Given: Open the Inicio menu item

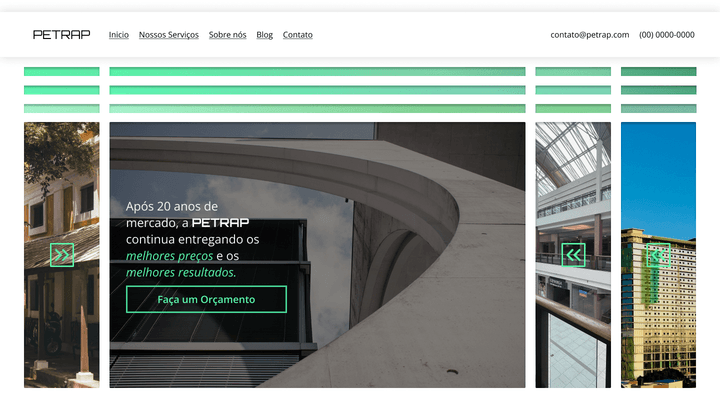Looking at the screenshot, I should point(118,35).
